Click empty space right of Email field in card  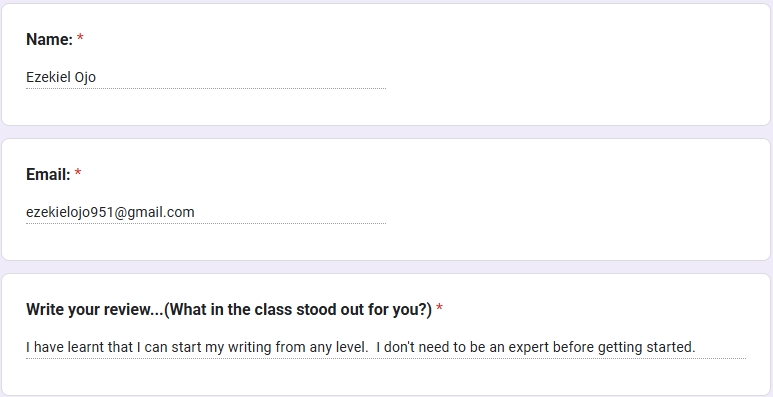[577, 213]
